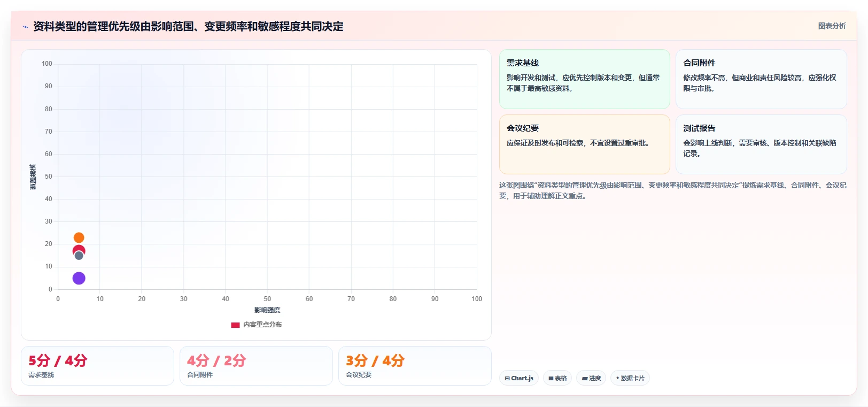Open the 测试报告 info card
The height and width of the screenshot is (407, 868).
coord(761,144)
